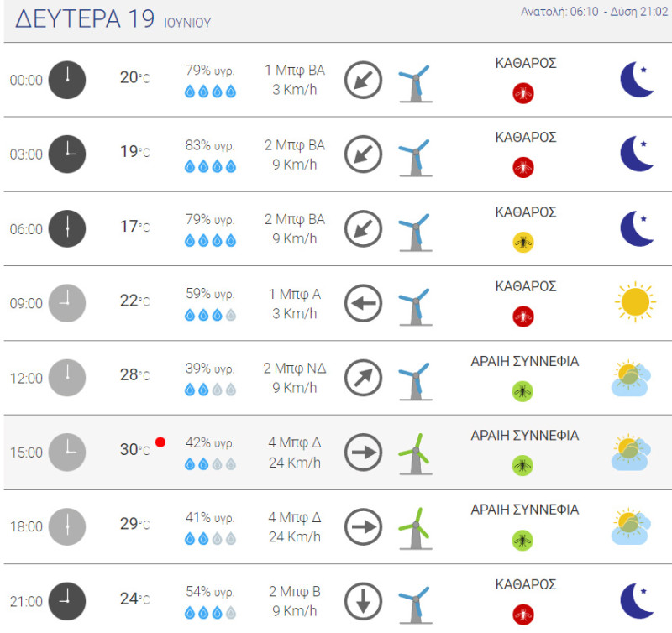
Task: Click the green mosquito indicator at 12:00
Action: (x=522, y=391)
